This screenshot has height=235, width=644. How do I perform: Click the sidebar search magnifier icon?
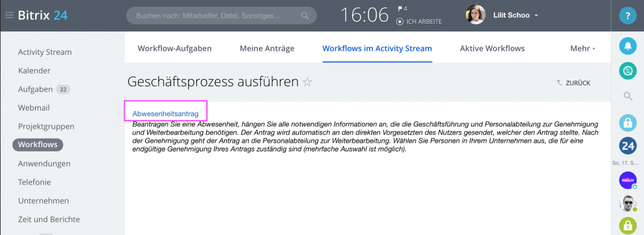click(628, 96)
